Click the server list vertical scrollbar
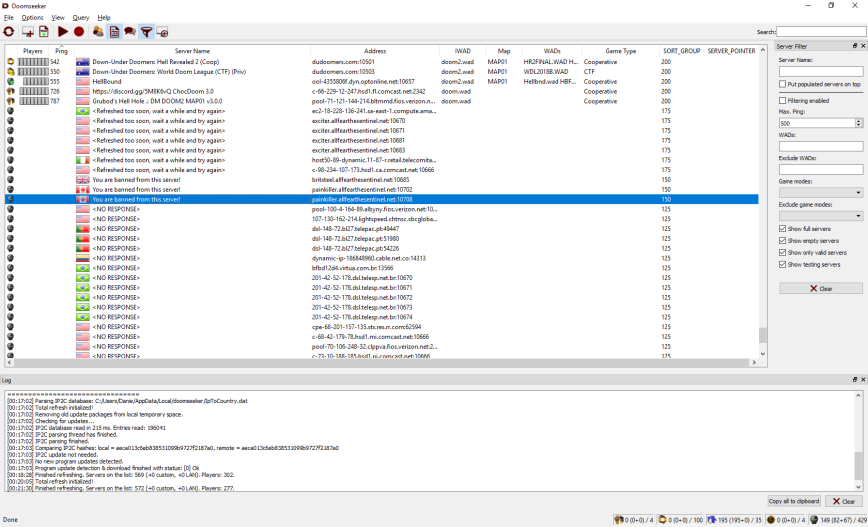Image resolution: width=868 pixels, height=527 pixels. point(763,200)
